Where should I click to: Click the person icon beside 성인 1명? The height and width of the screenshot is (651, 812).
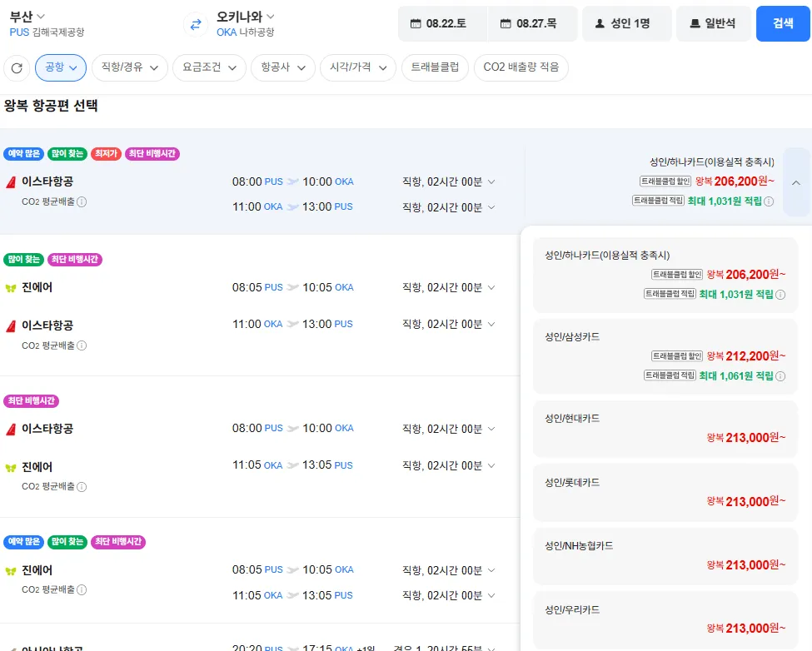[600, 23]
